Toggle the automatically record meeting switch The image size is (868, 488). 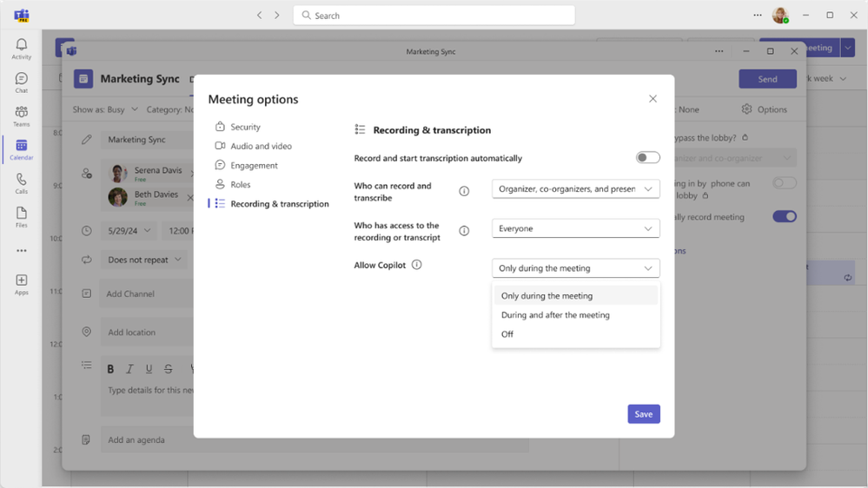click(x=785, y=216)
